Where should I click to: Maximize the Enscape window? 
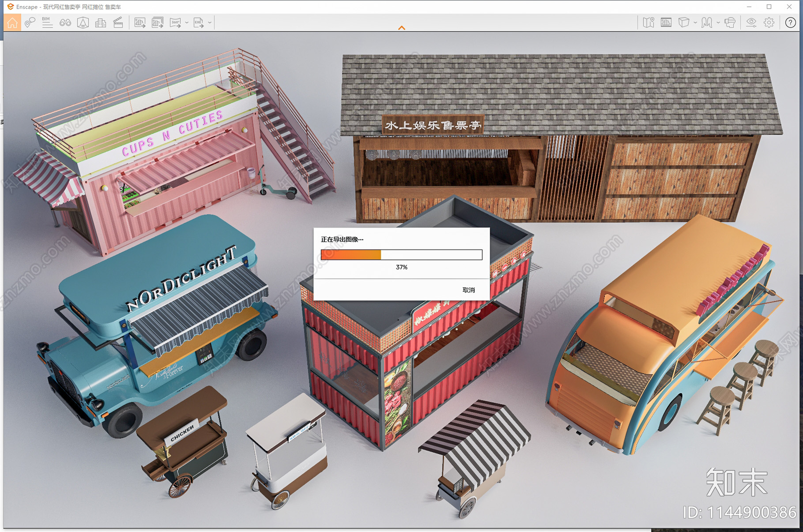769,7
